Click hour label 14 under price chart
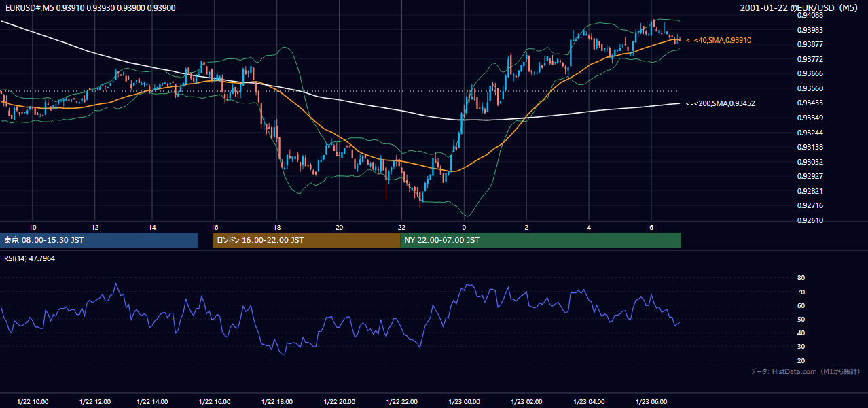 (x=152, y=227)
